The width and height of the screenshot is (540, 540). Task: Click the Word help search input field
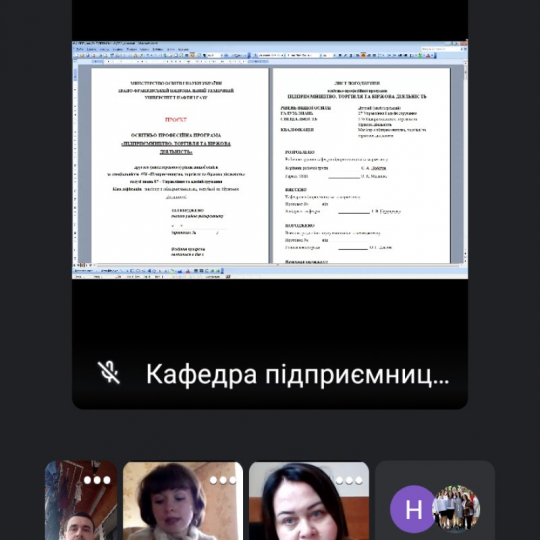[x=441, y=49]
